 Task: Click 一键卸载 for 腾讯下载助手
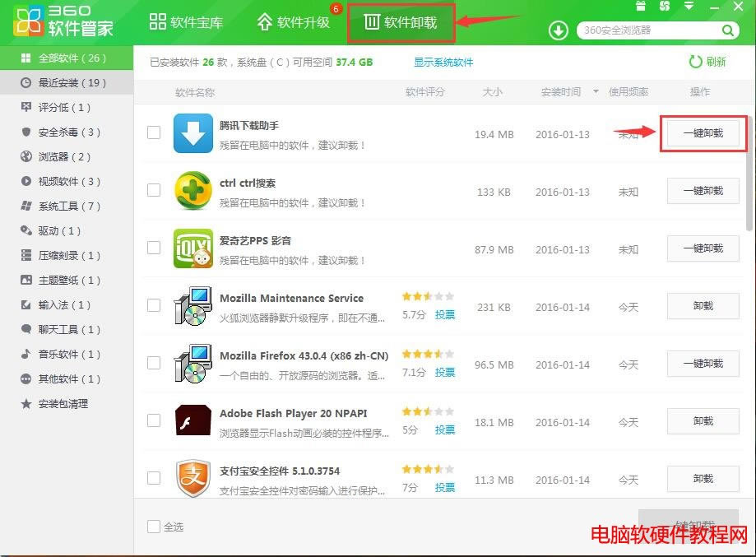(x=703, y=133)
